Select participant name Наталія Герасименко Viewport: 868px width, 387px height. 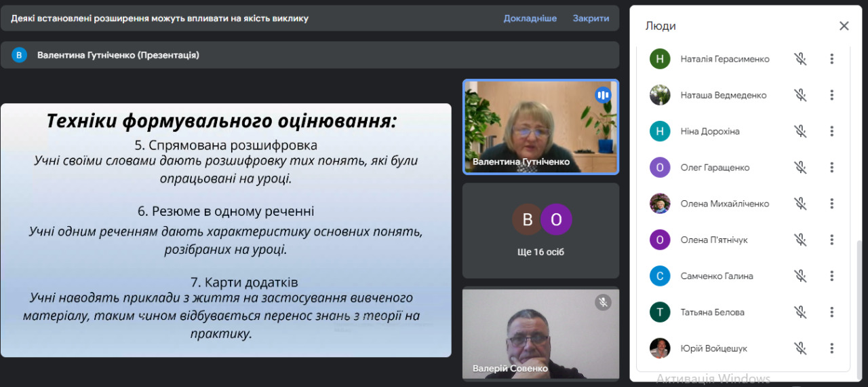point(725,59)
